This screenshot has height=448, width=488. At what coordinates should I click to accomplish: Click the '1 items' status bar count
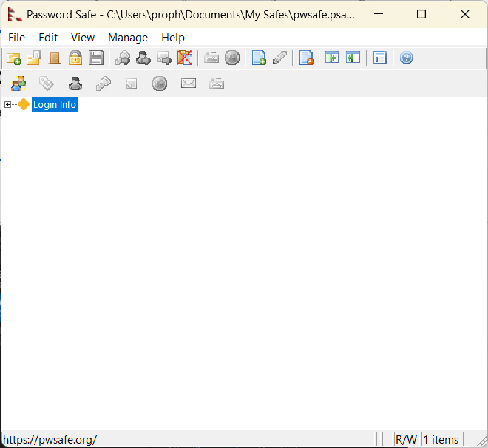coord(441,440)
